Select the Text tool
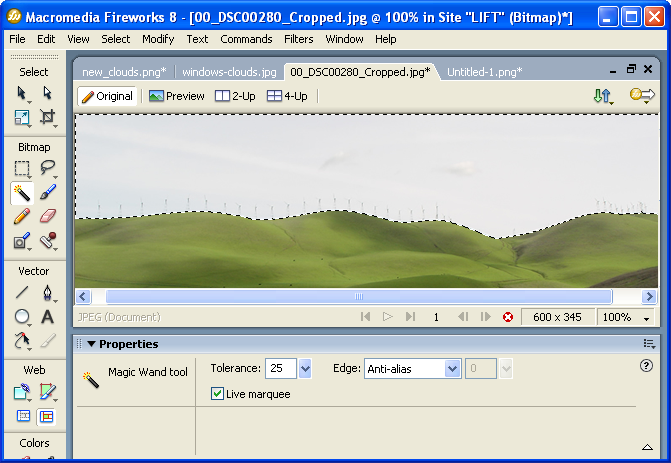This screenshot has width=671, height=463. tap(47, 317)
